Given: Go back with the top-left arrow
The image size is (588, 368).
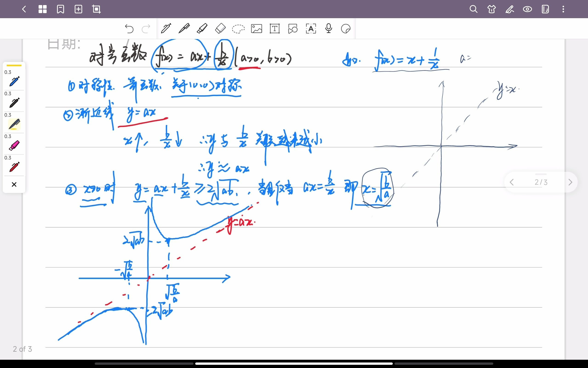Looking at the screenshot, I should coord(24,9).
